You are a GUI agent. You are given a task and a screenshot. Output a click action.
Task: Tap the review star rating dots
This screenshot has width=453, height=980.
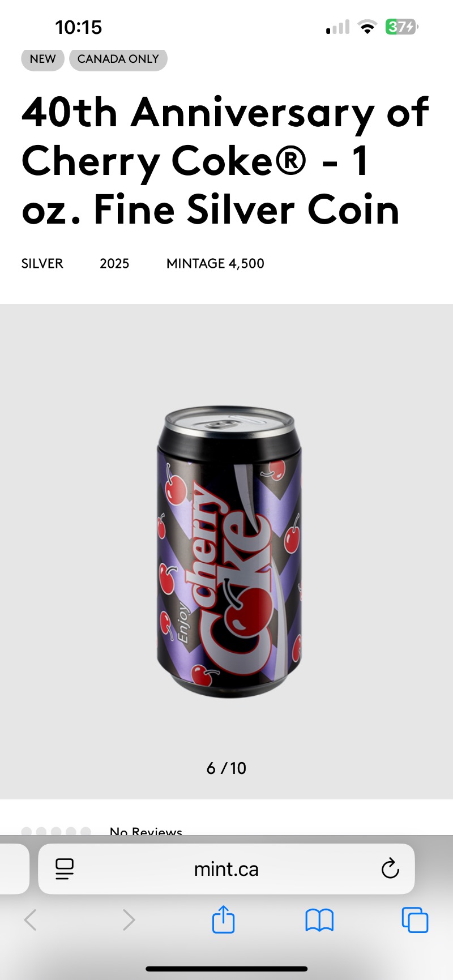pos(56,831)
